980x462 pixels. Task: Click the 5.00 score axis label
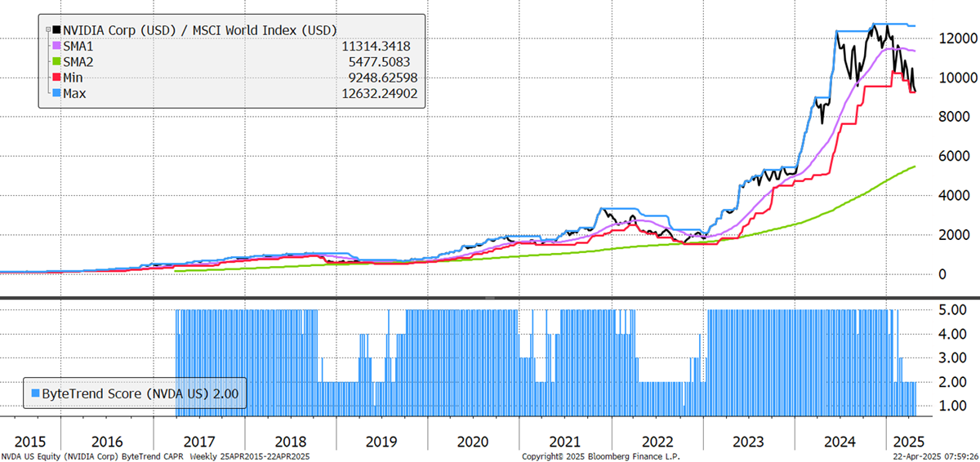coord(951,309)
